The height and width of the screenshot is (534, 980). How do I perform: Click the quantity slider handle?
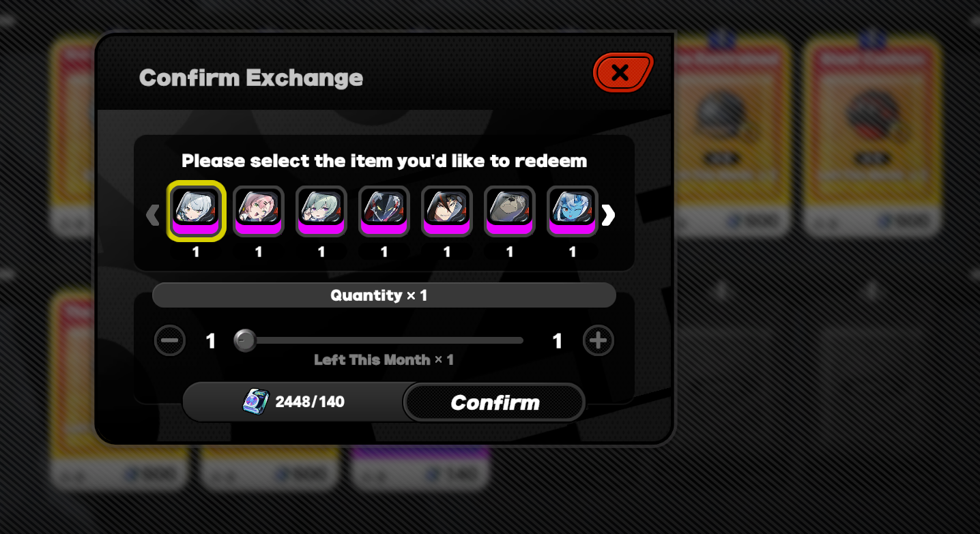pos(245,340)
